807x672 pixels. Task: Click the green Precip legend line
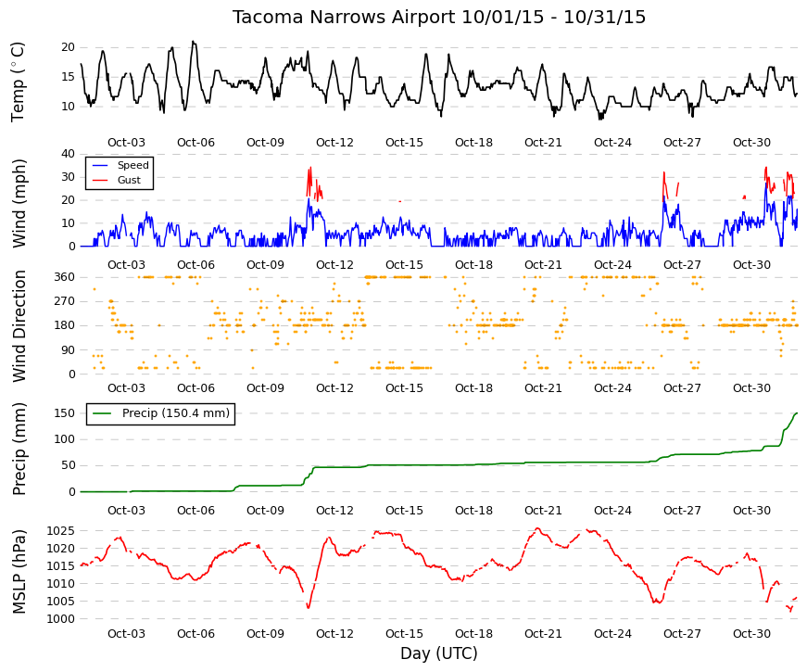point(102,413)
